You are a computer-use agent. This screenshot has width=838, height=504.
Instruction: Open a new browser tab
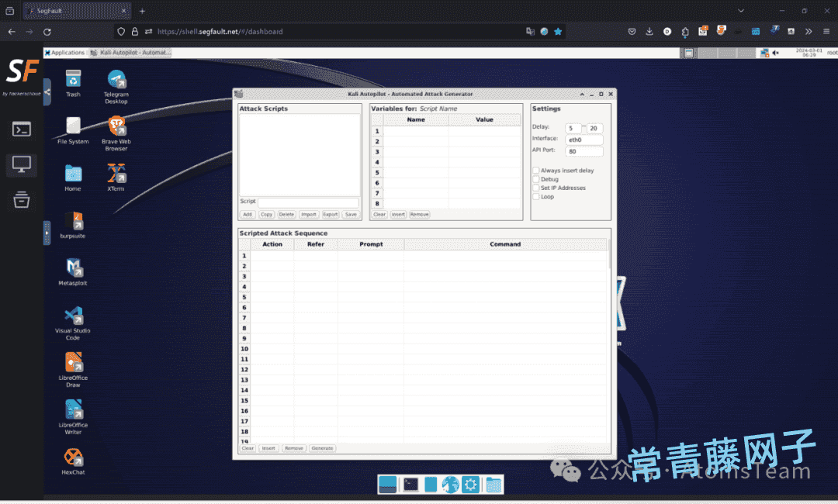click(142, 11)
